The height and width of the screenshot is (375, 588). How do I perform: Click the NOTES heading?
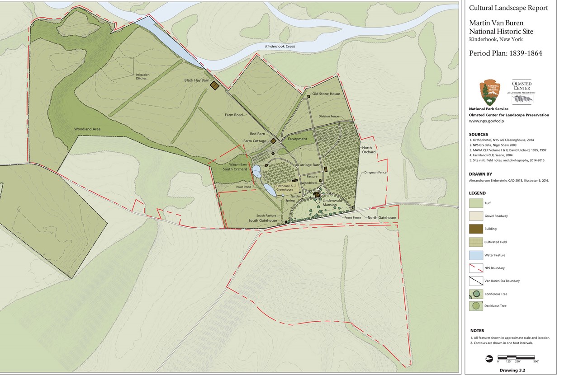tap(477, 331)
